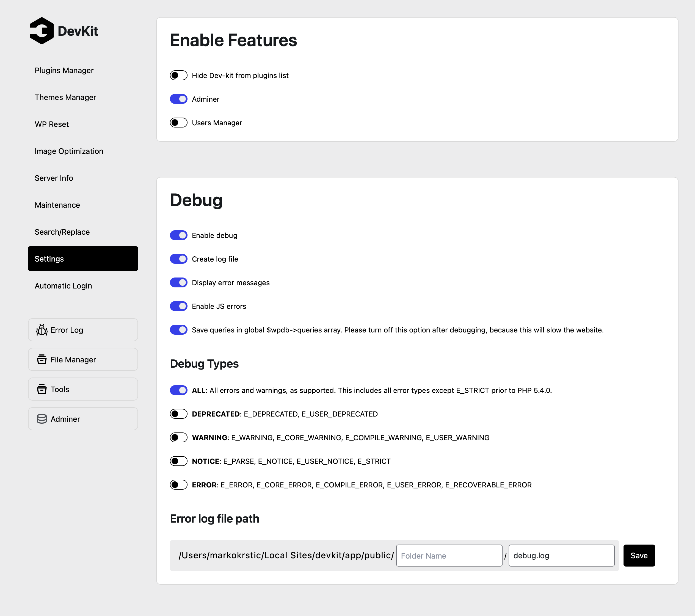Screen dimensions: 695x616
Task: Click the Adminer database icon
Action: [42, 419]
